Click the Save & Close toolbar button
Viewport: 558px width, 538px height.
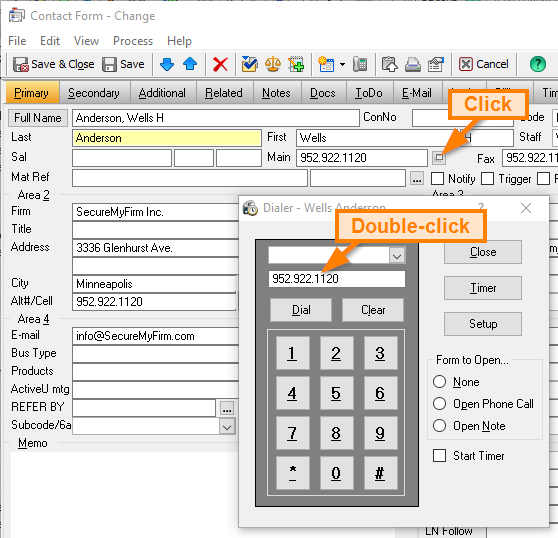click(54, 64)
